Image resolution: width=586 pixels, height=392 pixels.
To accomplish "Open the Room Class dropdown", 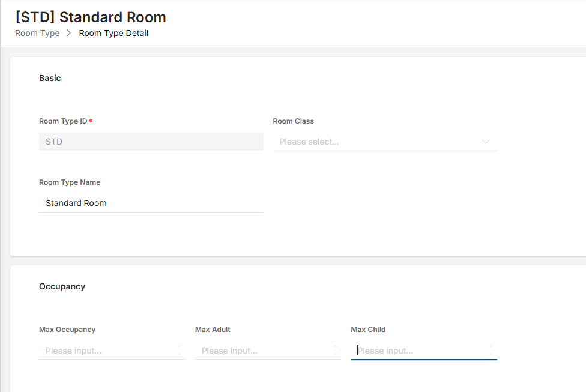I will pos(385,142).
